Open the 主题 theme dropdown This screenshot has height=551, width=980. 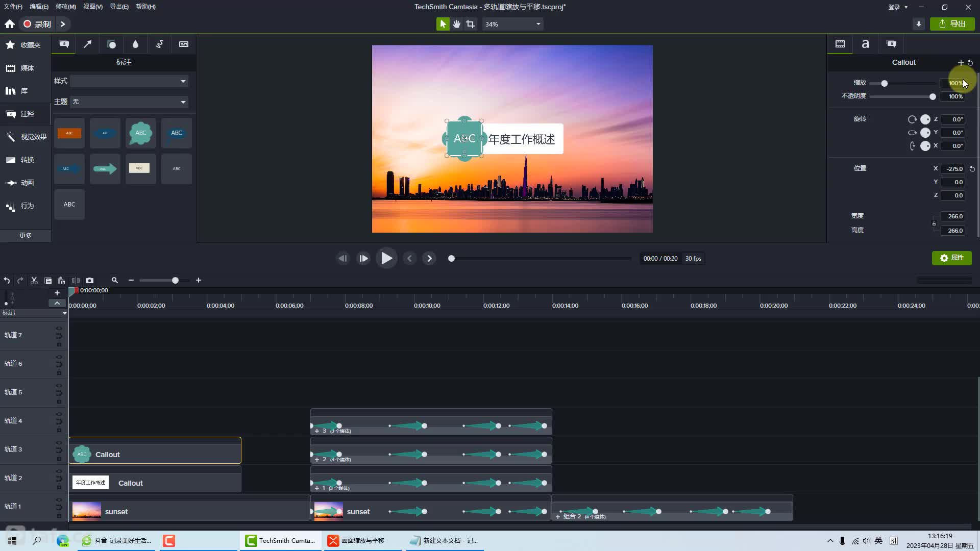(x=129, y=102)
